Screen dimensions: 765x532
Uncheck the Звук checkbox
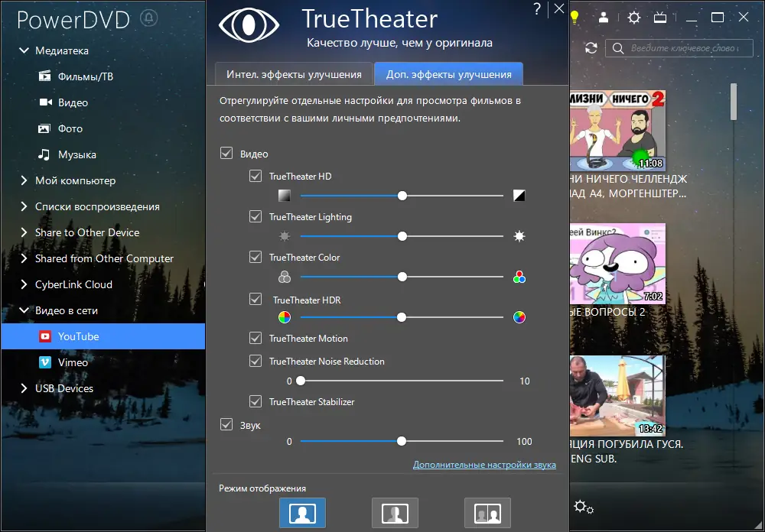tap(226, 423)
